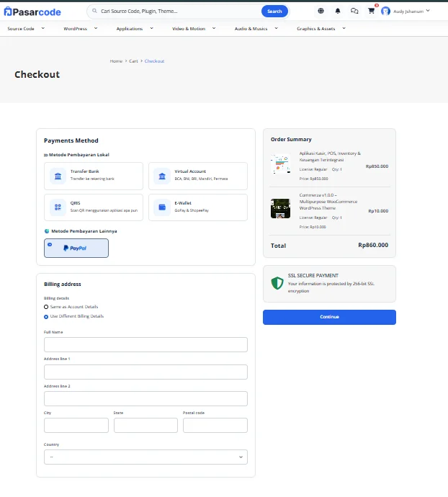This screenshot has width=448, height=497.
Task: Click the Checkout breadcrumb link
Action: coord(154,61)
